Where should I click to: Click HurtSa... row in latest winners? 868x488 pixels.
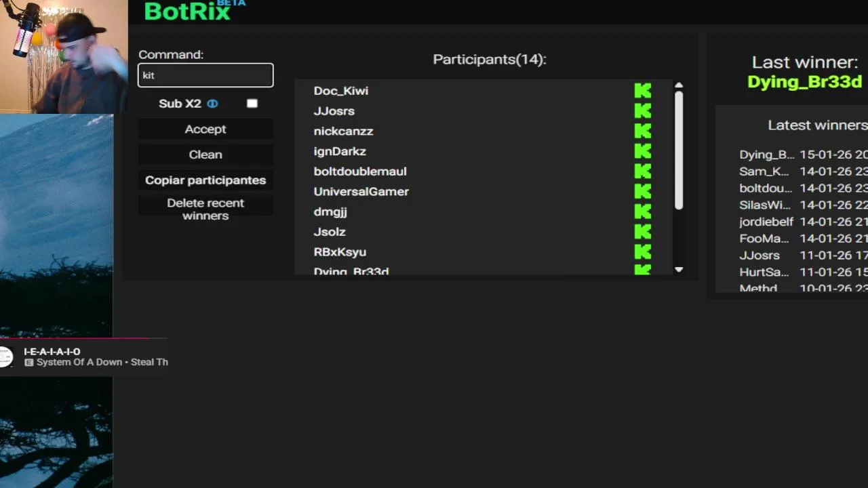pyautogui.click(x=803, y=272)
